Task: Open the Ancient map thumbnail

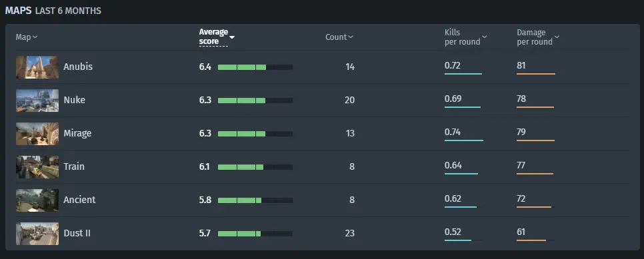Action: click(37, 200)
